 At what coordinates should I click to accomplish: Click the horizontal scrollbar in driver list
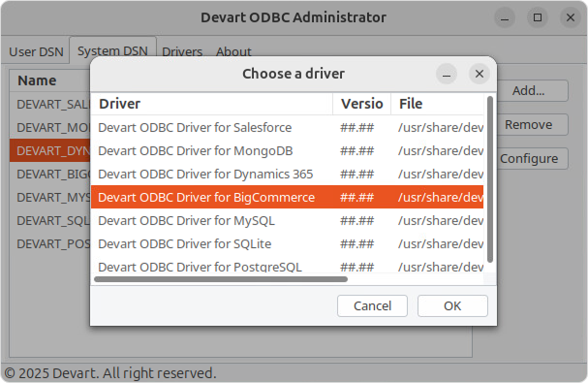[x=221, y=279]
